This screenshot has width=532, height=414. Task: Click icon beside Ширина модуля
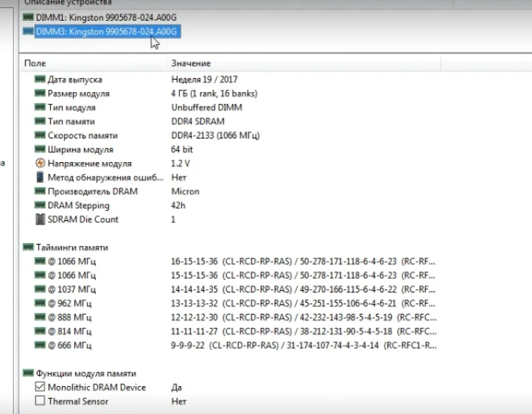40,150
